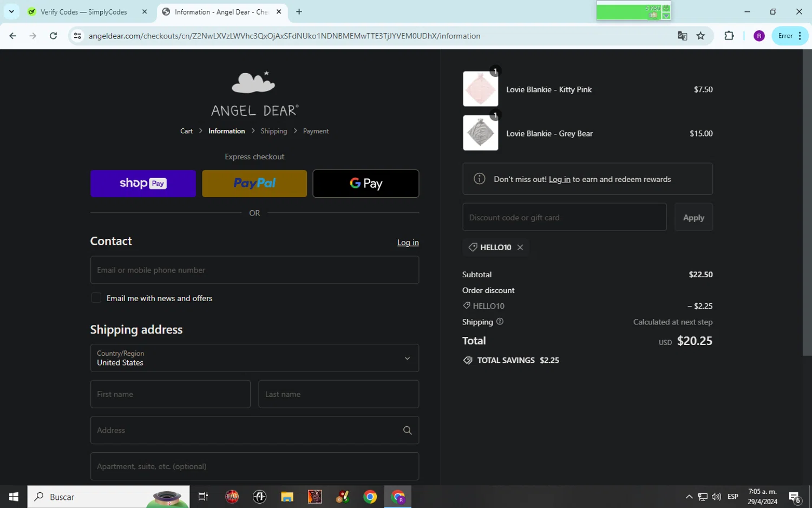812x508 pixels.
Task: Go forward in browser history
Action: [x=33, y=36]
